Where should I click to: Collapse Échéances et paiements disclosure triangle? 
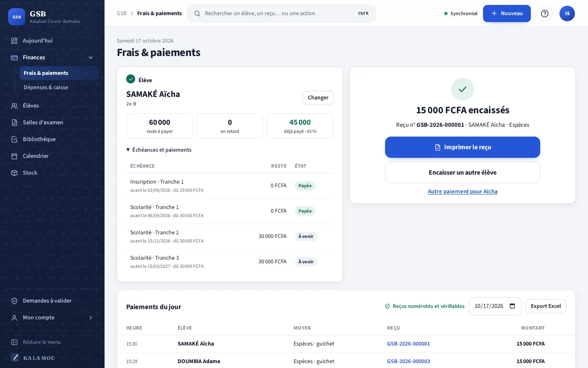point(128,150)
